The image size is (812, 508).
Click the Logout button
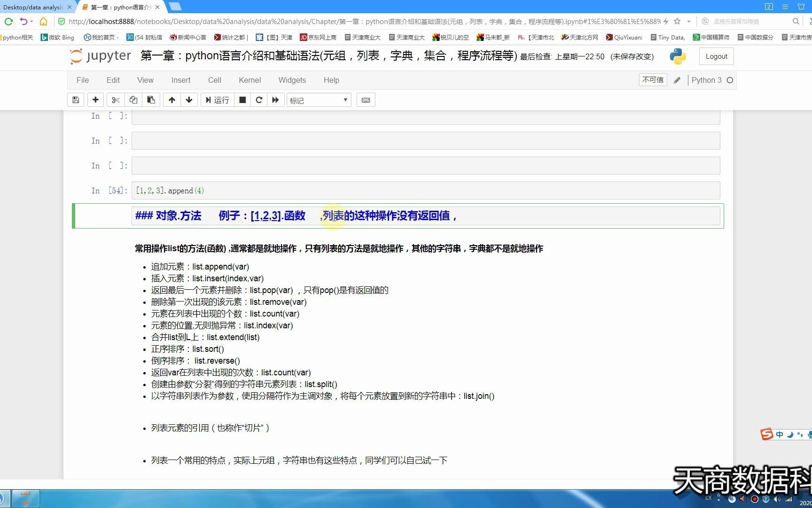(x=716, y=56)
